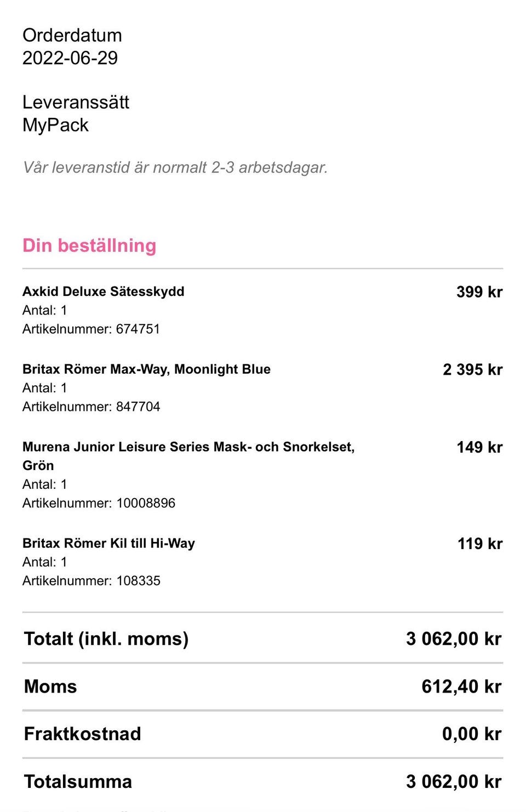
Task: Click the 2 395 kr price
Action: (x=472, y=370)
